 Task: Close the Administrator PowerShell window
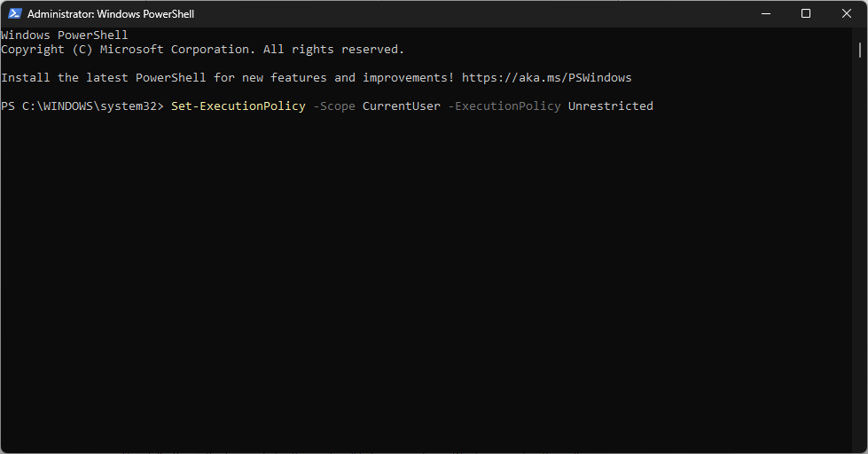847,14
